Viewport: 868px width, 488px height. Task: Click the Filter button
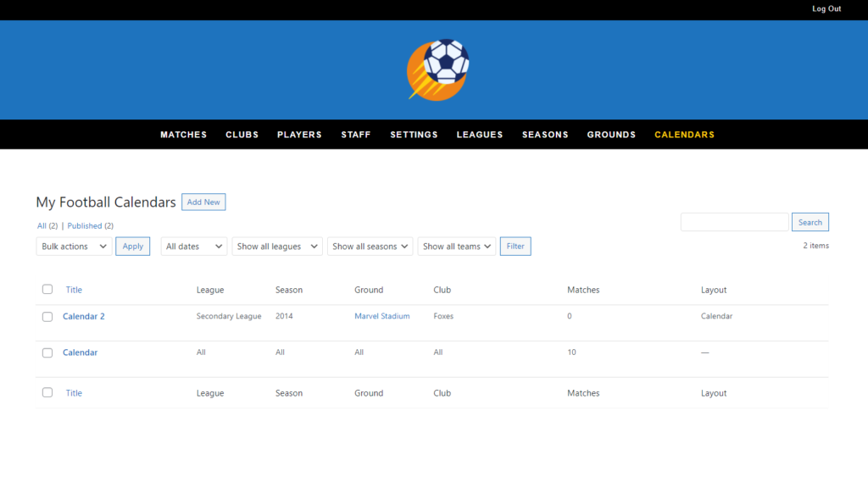515,246
